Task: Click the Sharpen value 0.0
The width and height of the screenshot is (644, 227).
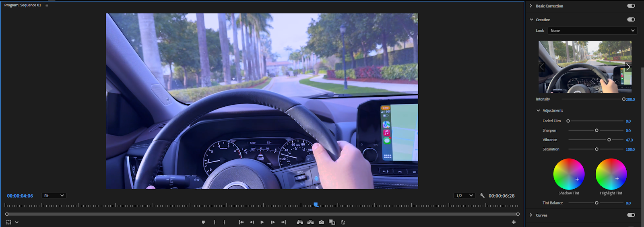Action: [628, 131]
